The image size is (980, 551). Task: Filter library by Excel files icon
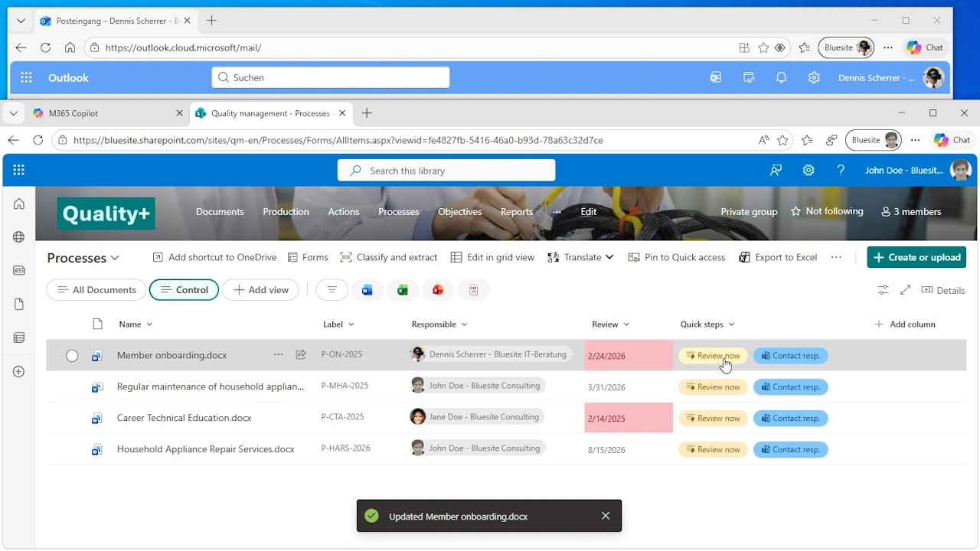pos(403,290)
